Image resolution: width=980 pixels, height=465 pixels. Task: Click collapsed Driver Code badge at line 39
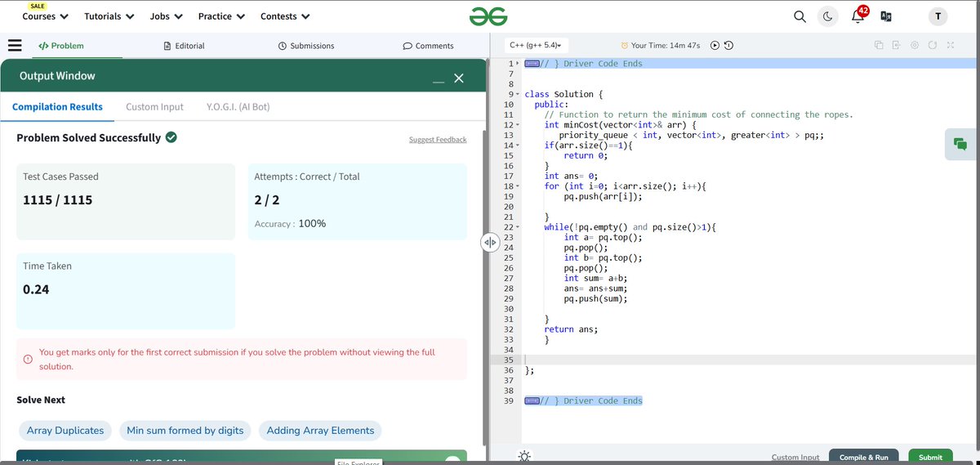coord(531,400)
